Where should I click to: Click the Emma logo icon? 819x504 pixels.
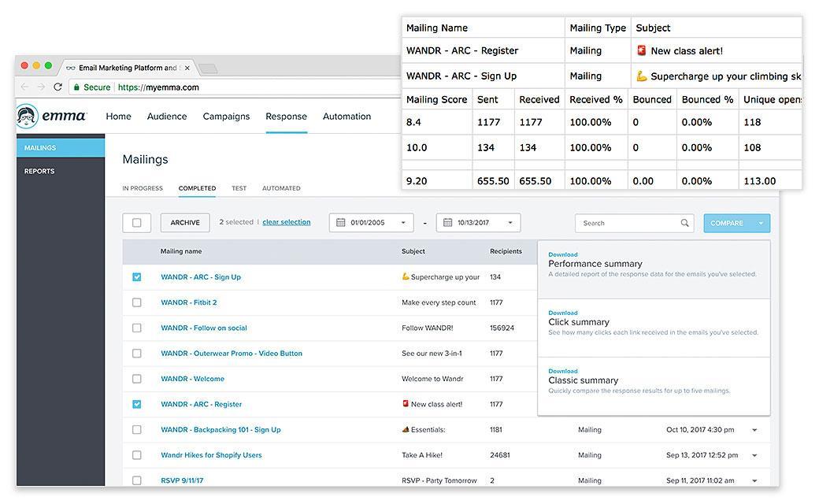click(28, 116)
